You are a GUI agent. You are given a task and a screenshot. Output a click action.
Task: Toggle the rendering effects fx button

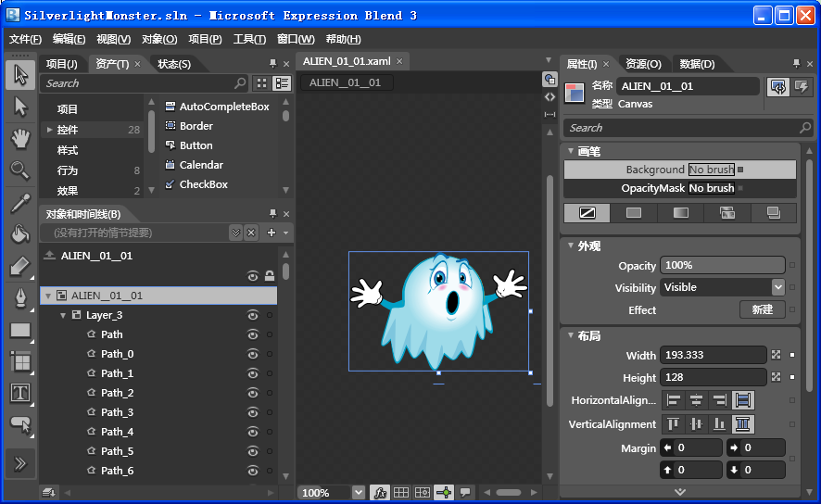tap(380, 493)
